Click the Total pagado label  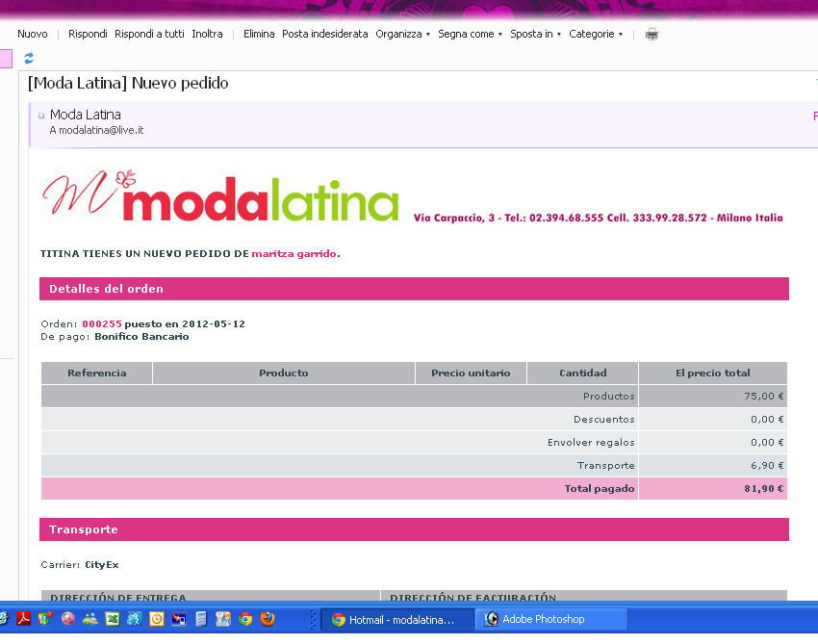point(600,488)
